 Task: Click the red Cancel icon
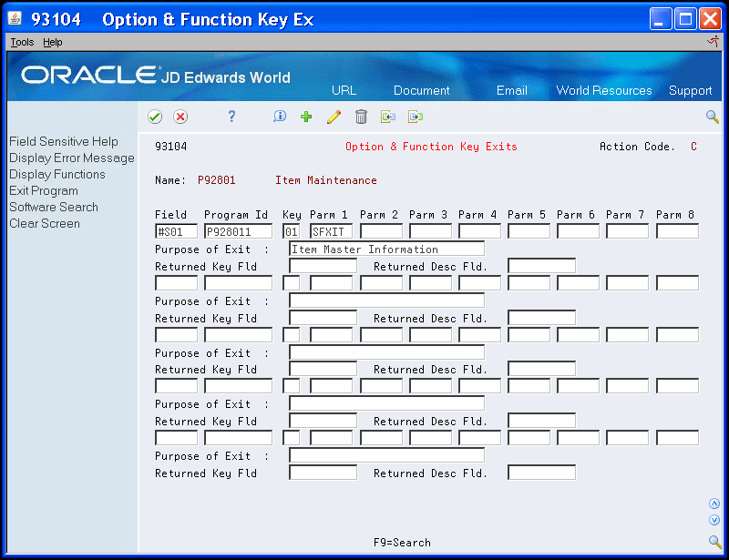180,117
